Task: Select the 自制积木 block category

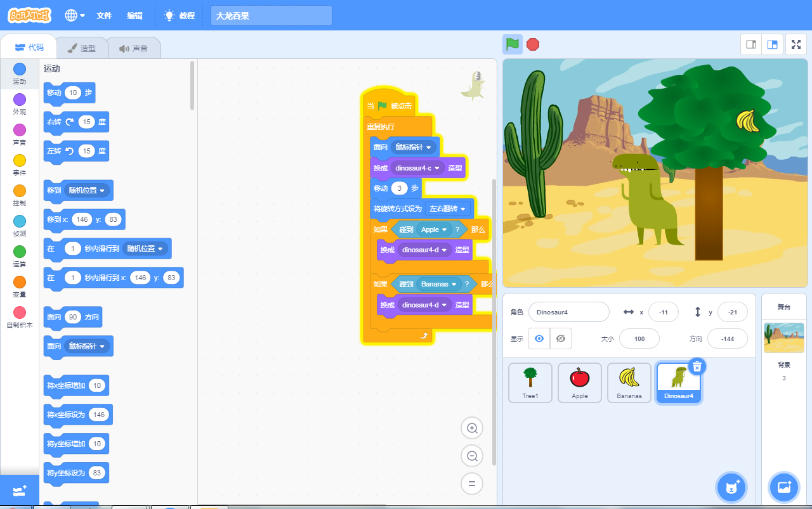Action: pos(20,317)
